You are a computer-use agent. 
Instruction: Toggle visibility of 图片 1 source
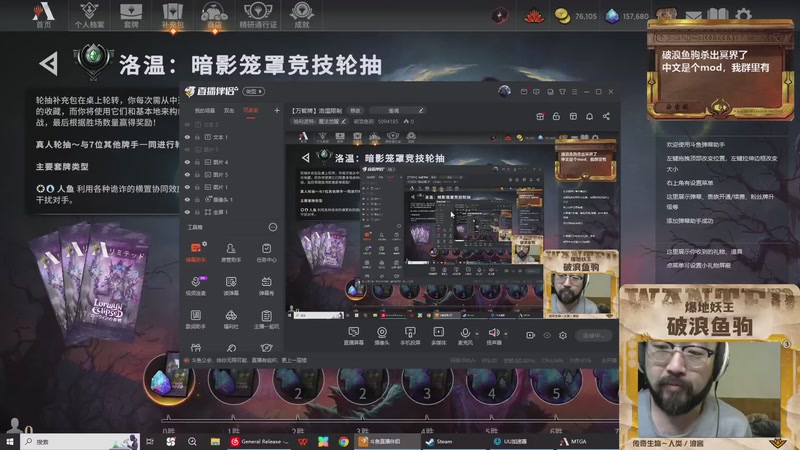click(x=187, y=187)
